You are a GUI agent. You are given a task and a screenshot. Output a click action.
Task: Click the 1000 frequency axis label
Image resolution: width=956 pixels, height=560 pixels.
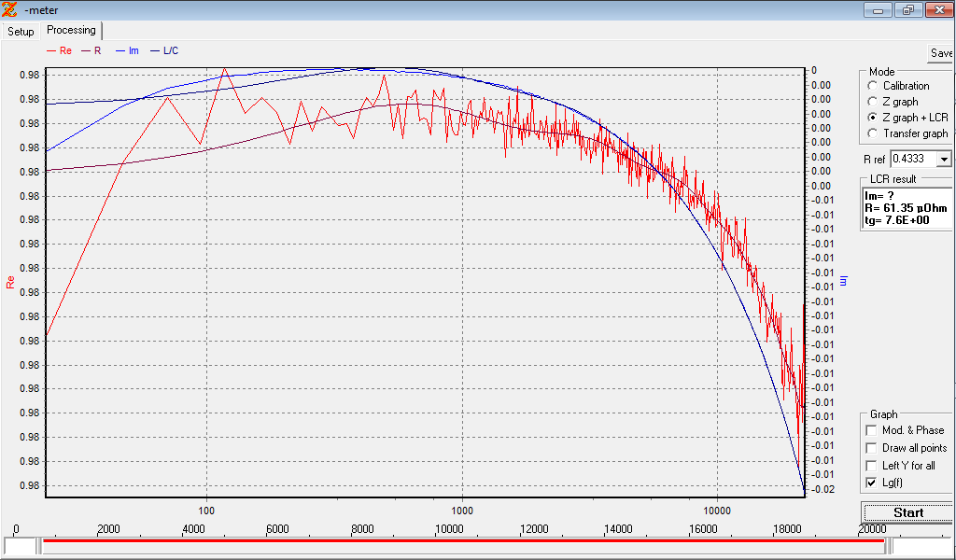462,510
